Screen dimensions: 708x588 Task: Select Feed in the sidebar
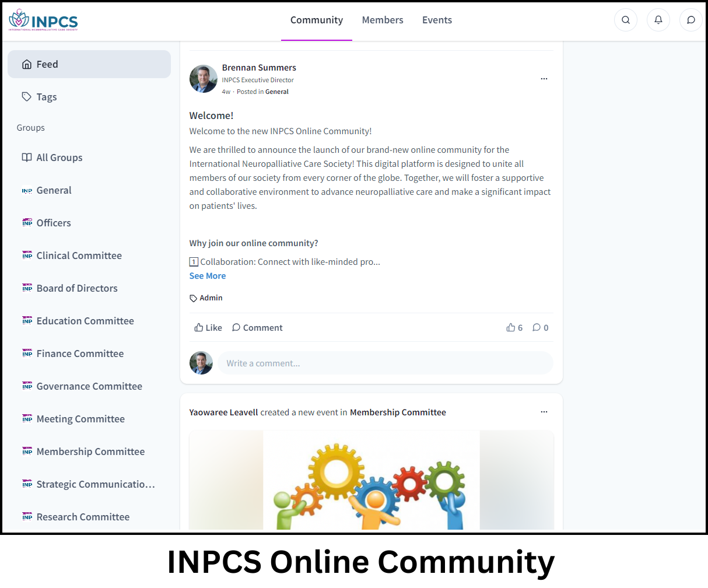(x=89, y=64)
